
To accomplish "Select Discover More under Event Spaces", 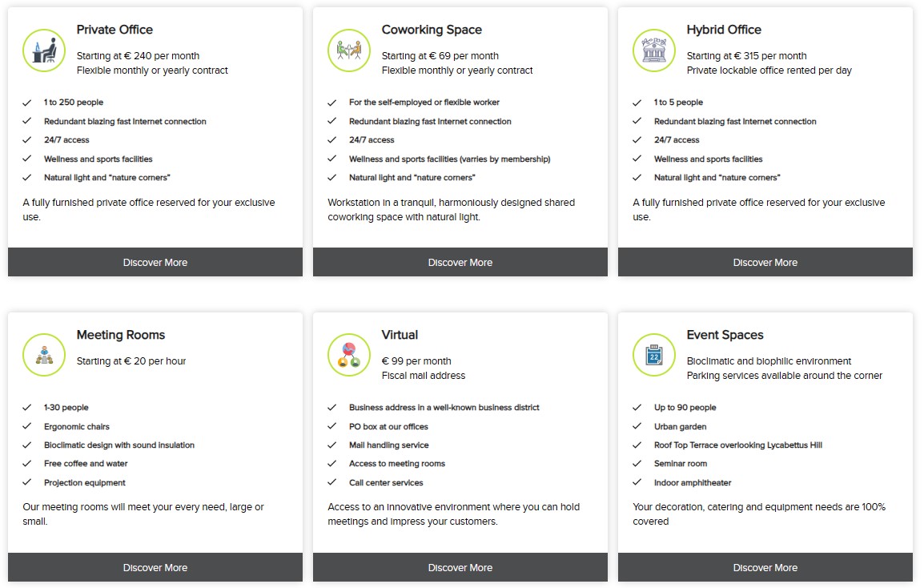I will pyautogui.click(x=765, y=567).
